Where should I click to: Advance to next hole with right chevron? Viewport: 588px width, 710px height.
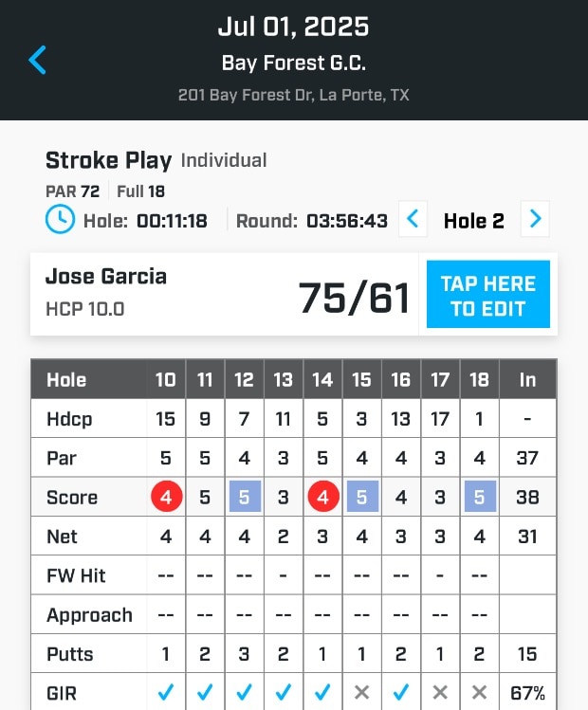(x=536, y=220)
